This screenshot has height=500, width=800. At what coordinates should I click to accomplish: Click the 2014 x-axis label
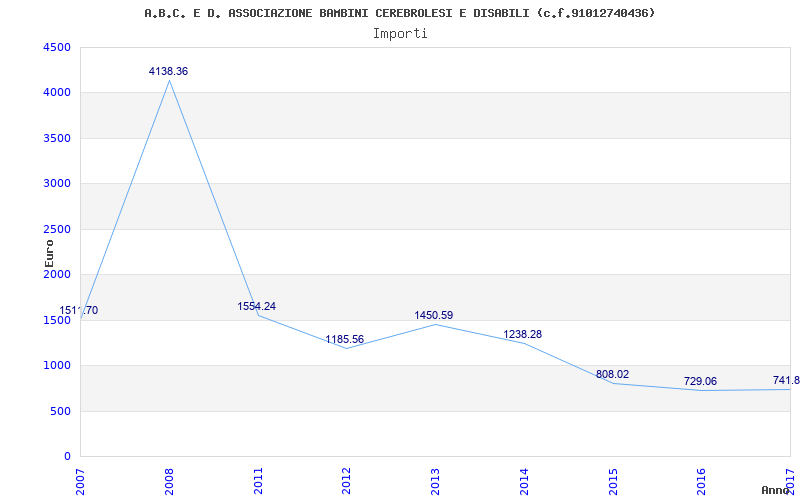(524, 481)
